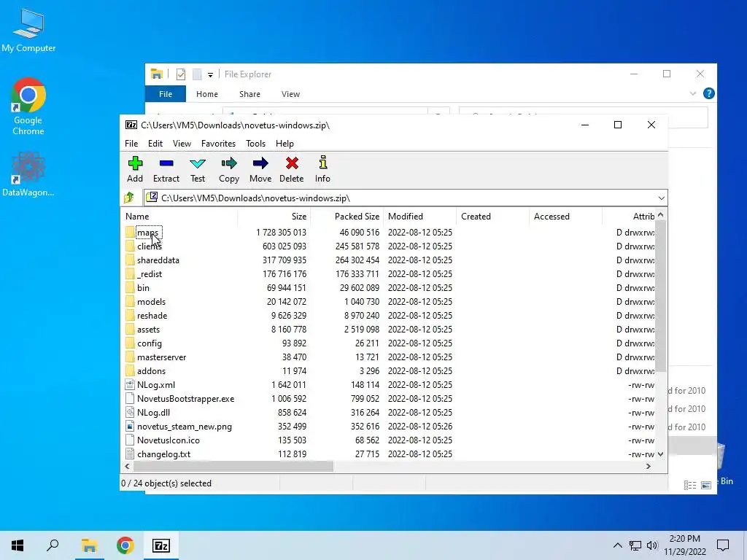This screenshot has width=747, height=560.
Task: Open the 7-Zip Help menu
Action: pos(285,144)
